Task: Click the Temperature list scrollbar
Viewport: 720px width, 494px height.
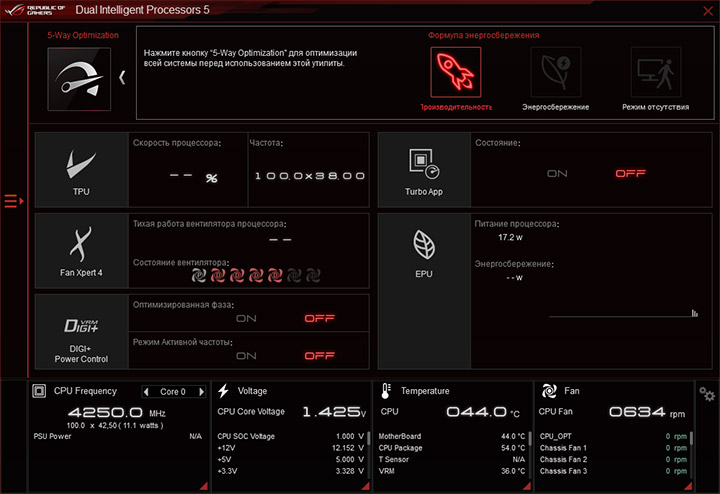Action: tap(530, 439)
